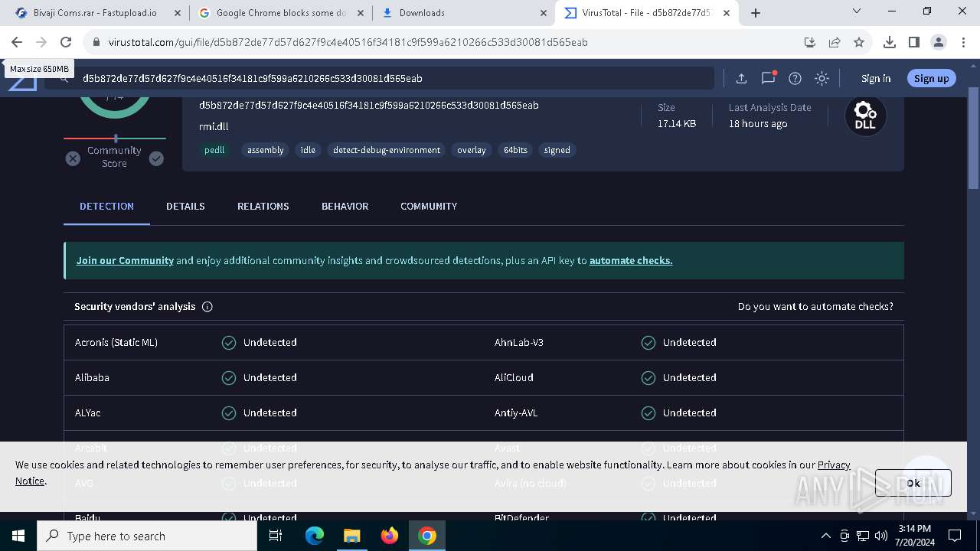The image size is (980, 551).
Task: Click the 64bits tag
Action: coord(515,150)
